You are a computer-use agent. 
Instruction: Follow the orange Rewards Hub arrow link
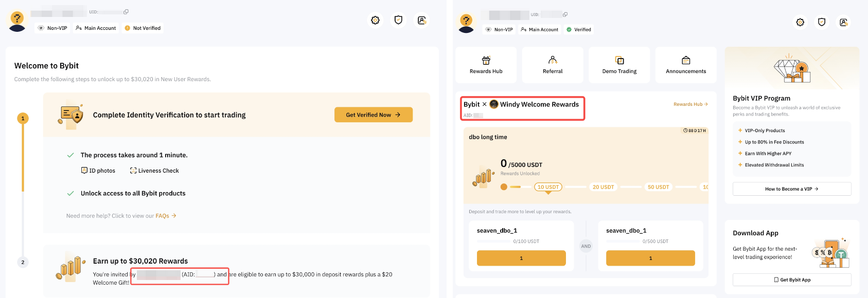tap(690, 104)
